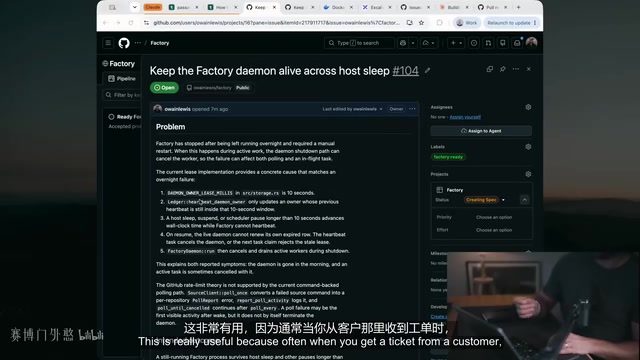Select the Pipeline view tab
This screenshot has height=360, width=640.
click(x=122, y=78)
